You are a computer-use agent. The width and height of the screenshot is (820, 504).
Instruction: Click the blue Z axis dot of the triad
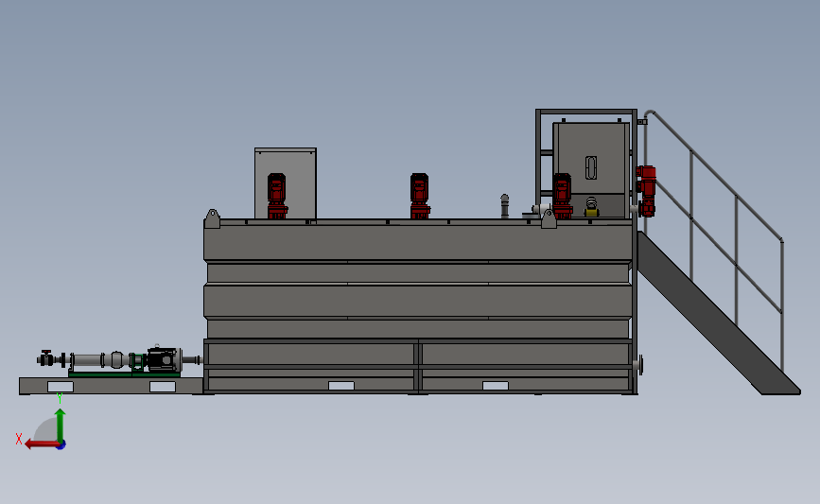(x=61, y=445)
